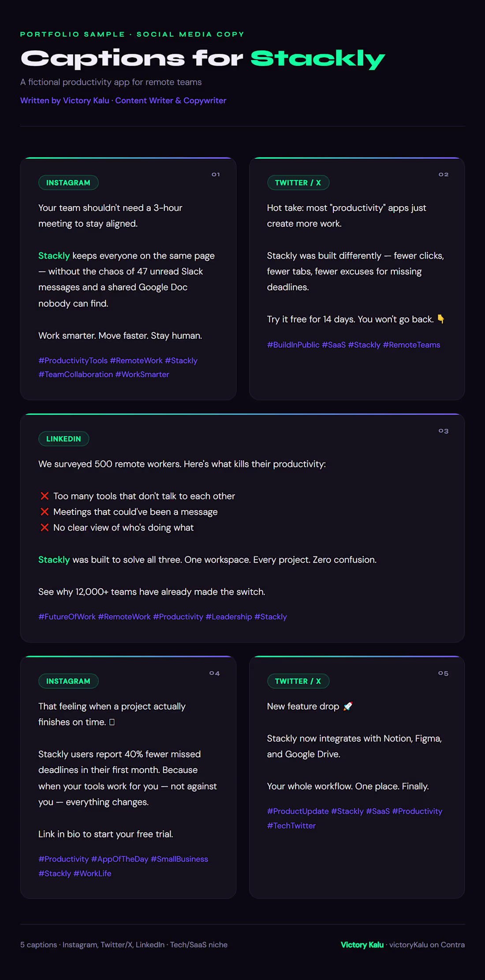Open the #BuildInPublic hashtag
Screen dimensions: 485x980
(x=293, y=345)
